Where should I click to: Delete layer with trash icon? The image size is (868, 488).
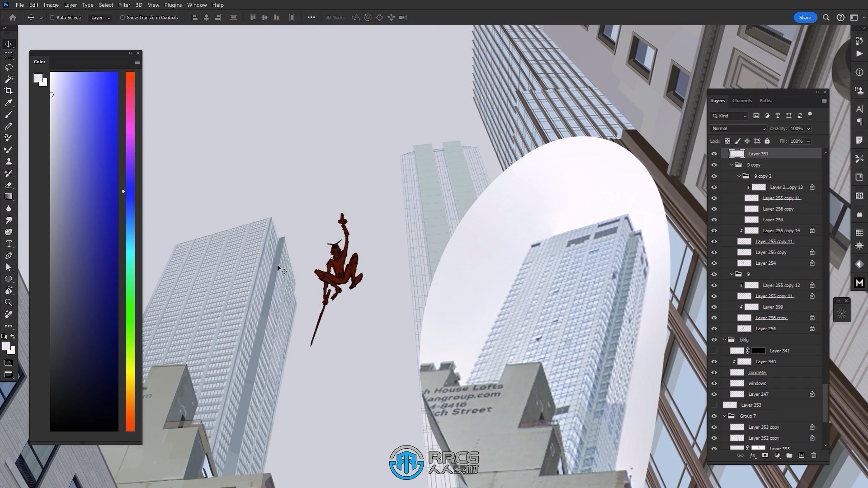pos(814,455)
